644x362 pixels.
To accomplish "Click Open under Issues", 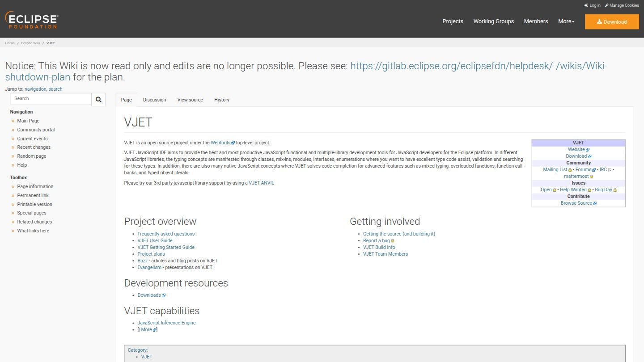I will pos(548,189).
